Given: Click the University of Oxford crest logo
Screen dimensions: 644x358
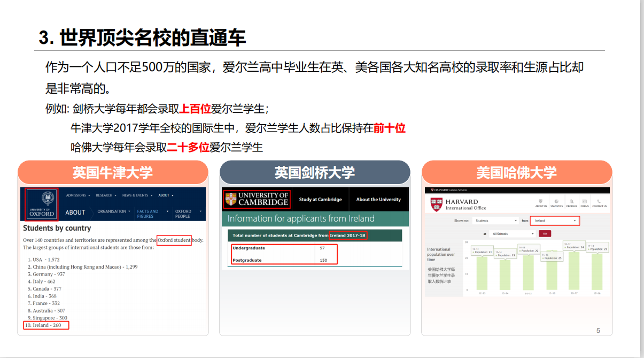Looking at the screenshot, I should click(42, 204).
